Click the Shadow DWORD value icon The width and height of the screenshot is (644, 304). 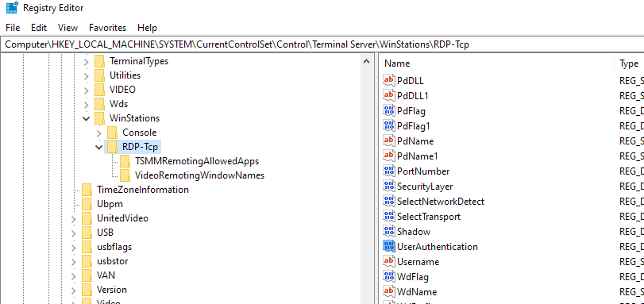pyautogui.click(x=388, y=231)
